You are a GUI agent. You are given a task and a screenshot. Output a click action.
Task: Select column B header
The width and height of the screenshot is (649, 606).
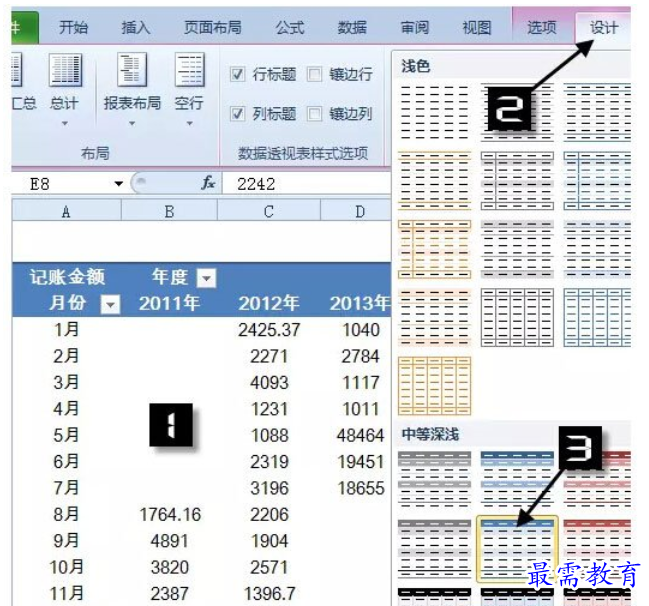coord(169,210)
